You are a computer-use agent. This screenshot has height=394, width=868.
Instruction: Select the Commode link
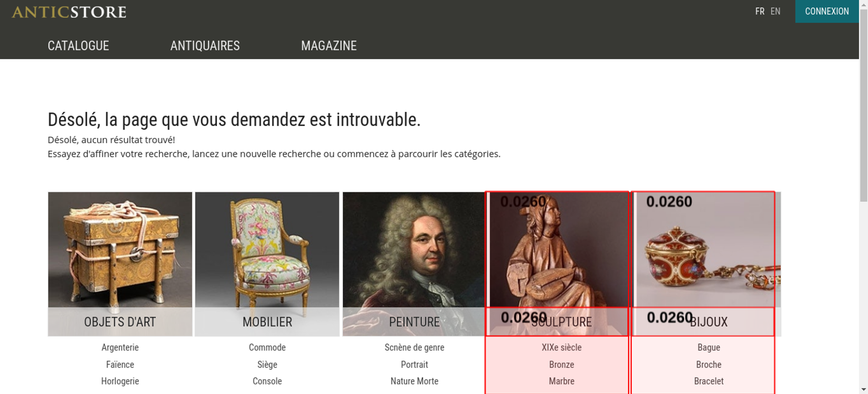click(x=267, y=347)
